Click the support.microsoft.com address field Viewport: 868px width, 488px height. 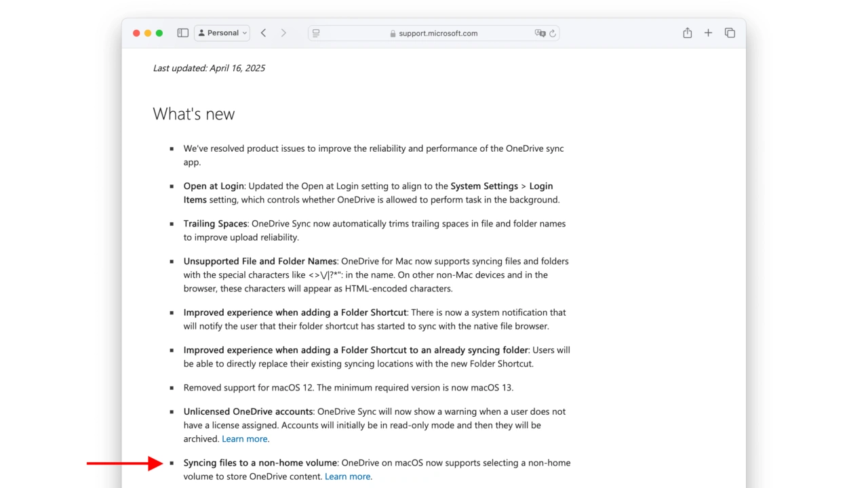tap(437, 33)
